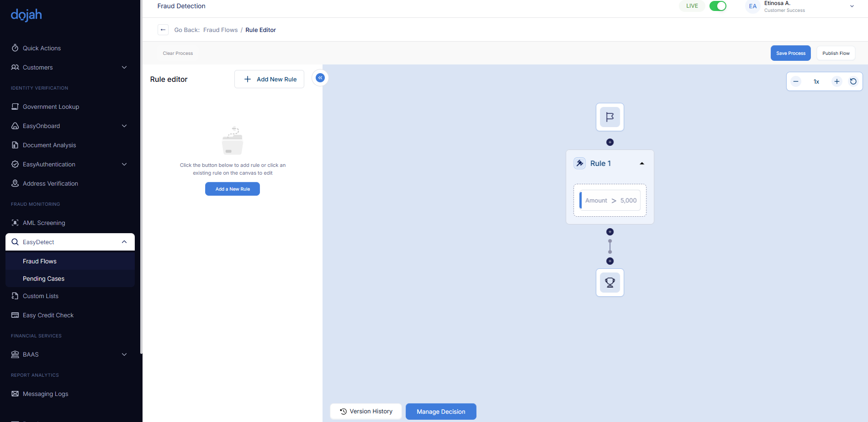Click Save Process button
The image size is (868, 422).
(x=791, y=53)
